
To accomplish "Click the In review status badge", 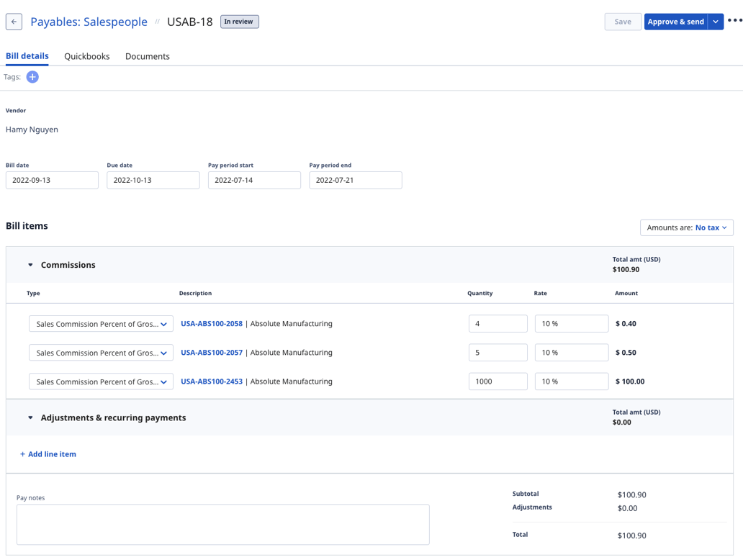I will pos(238,22).
